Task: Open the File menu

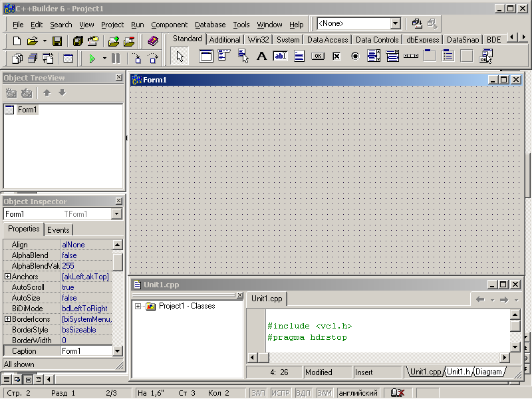Action: pos(18,25)
